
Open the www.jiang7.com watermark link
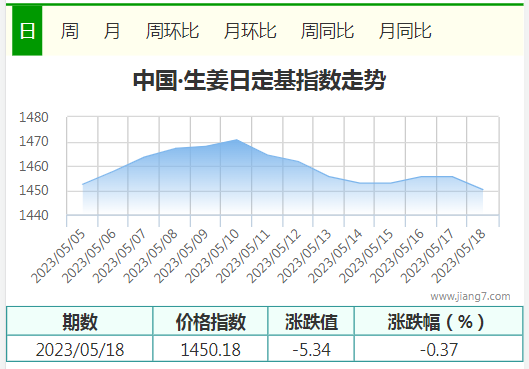(x=470, y=296)
